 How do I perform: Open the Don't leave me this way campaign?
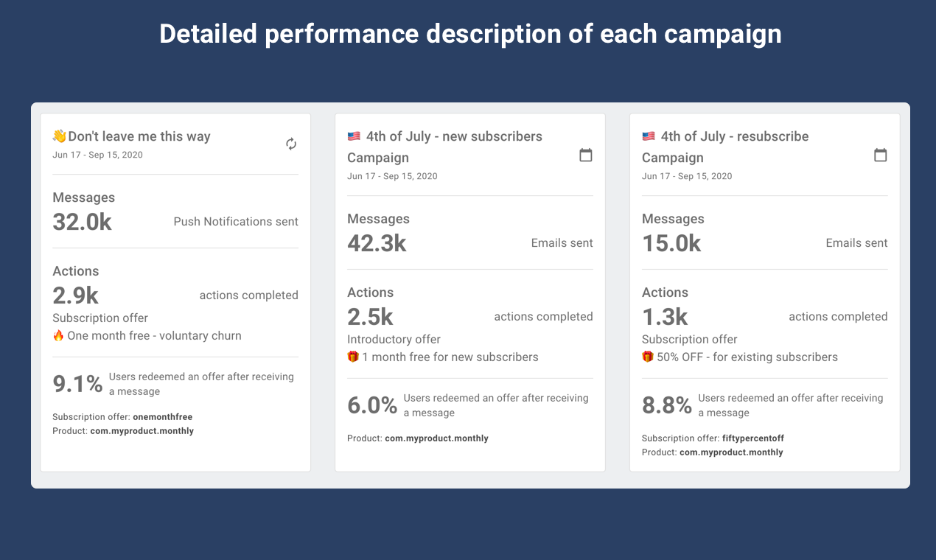(139, 136)
